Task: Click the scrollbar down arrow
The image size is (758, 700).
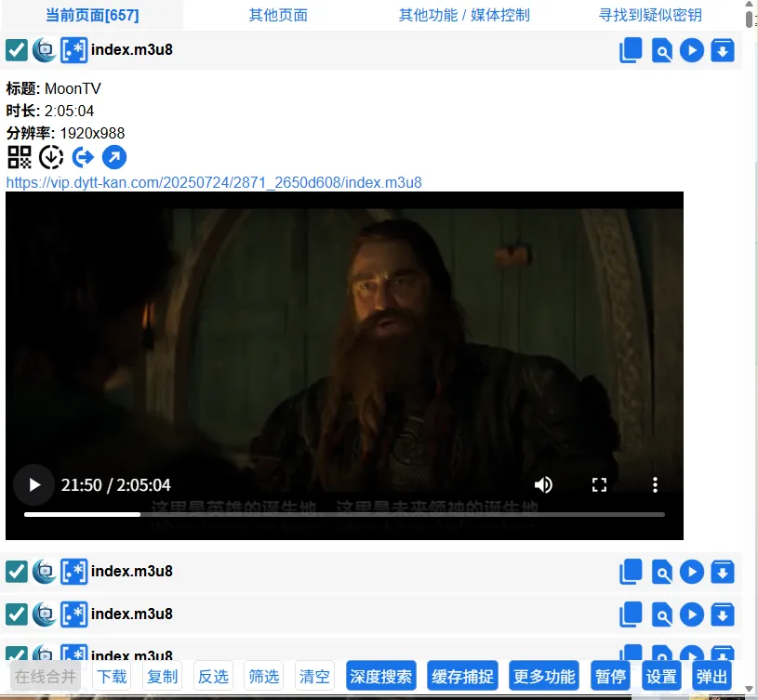Action: pos(749,688)
